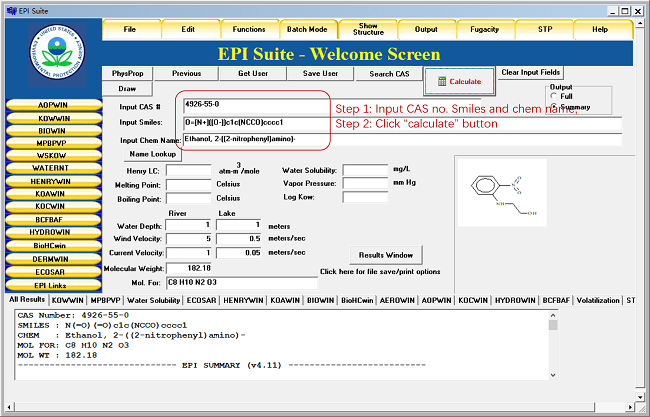Launch the KOWWIN module from sidebar
Image resolution: width=650 pixels, height=417 pixels.
(x=53, y=119)
